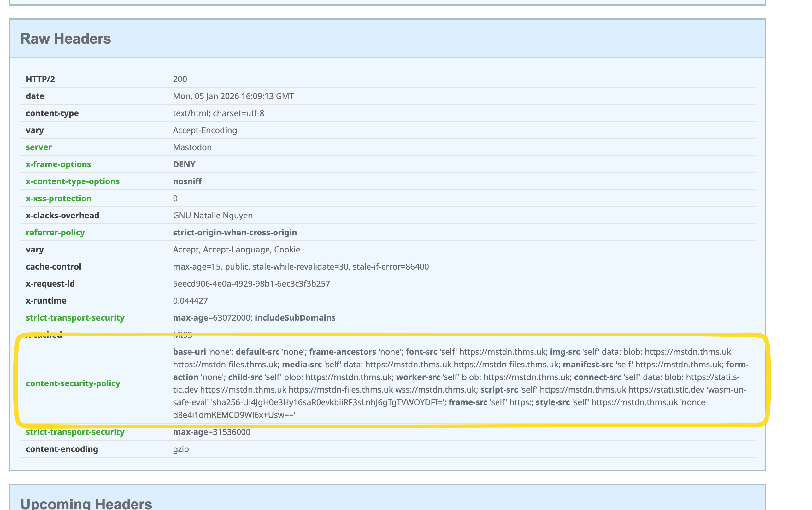Click the x-request-id value
The height and width of the screenshot is (510, 812).
click(251, 283)
